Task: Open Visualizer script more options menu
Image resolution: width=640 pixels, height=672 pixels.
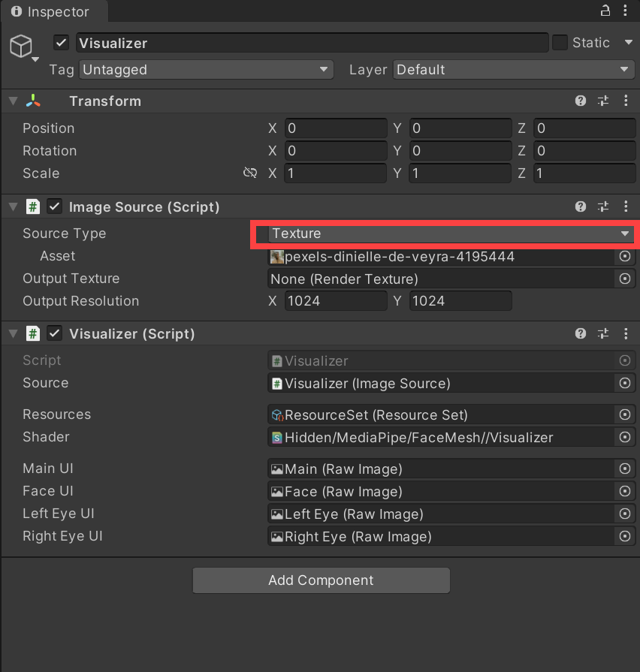Action: (626, 333)
